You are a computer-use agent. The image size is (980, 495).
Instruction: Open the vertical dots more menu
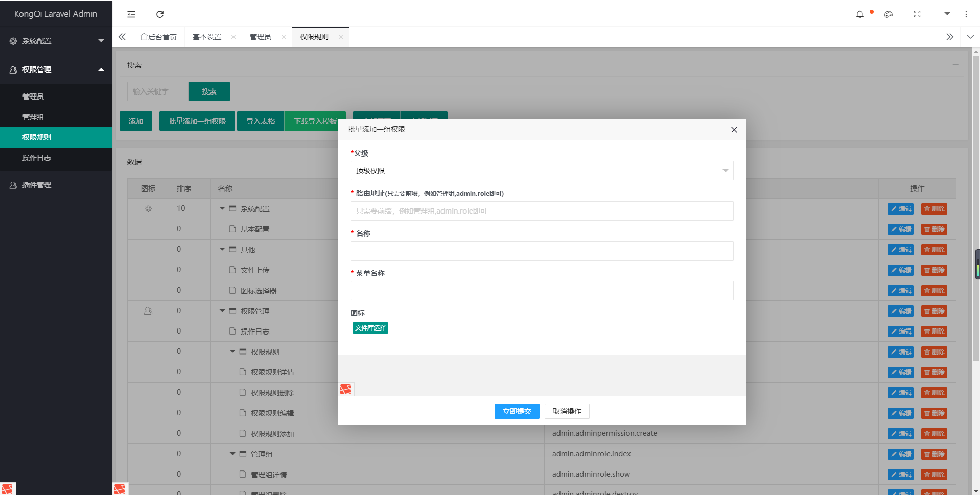coord(966,14)
